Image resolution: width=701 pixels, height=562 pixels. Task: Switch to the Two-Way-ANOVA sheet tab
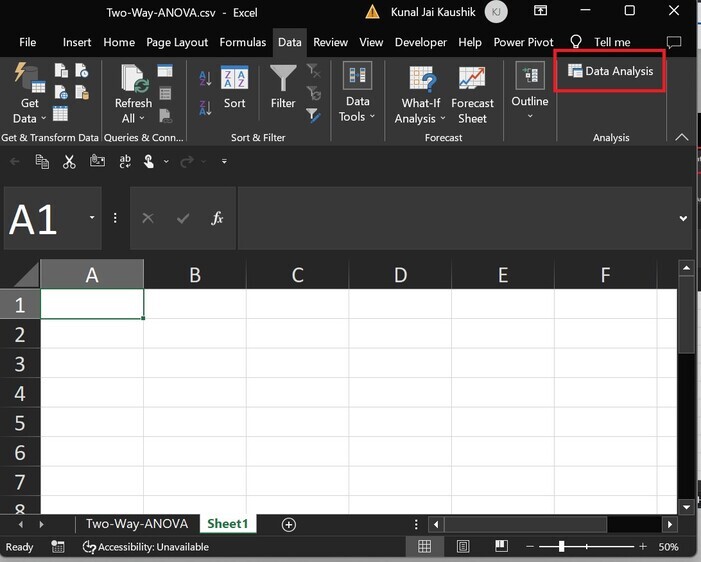tap(139, 524)
